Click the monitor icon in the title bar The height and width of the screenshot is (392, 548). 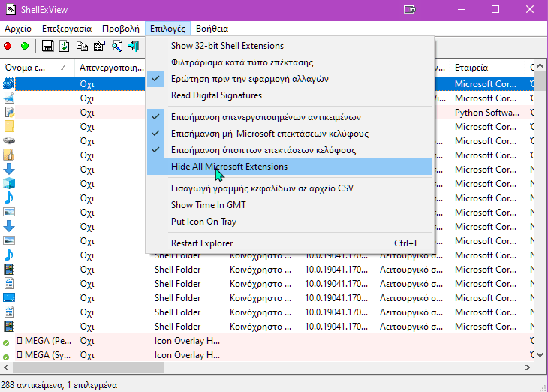coord(410,10)
